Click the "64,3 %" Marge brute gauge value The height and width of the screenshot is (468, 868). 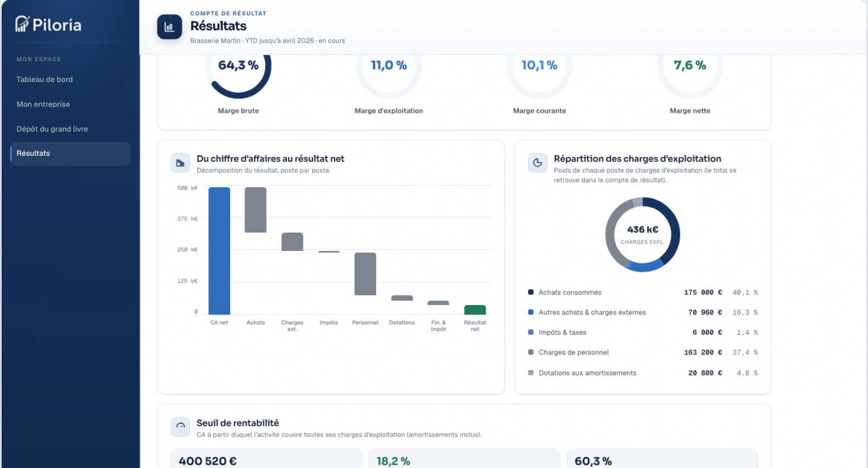238,65
